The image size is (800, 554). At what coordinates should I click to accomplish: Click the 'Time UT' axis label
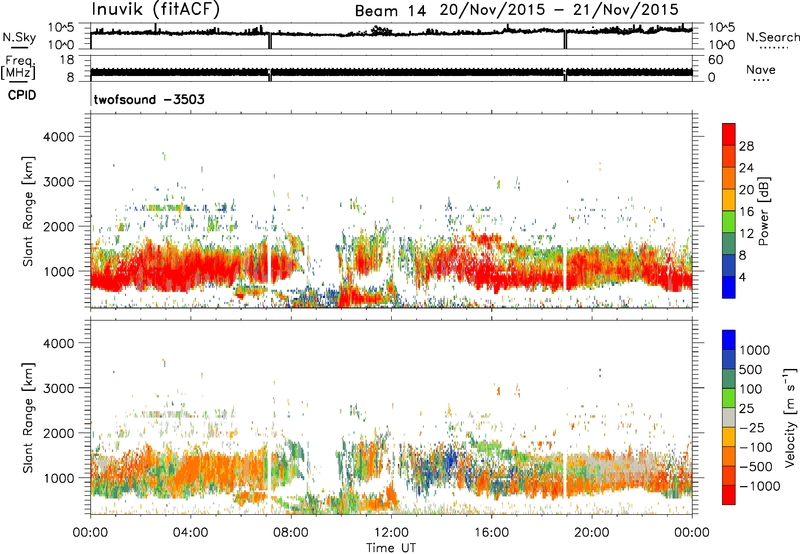[x=391, y=547]
